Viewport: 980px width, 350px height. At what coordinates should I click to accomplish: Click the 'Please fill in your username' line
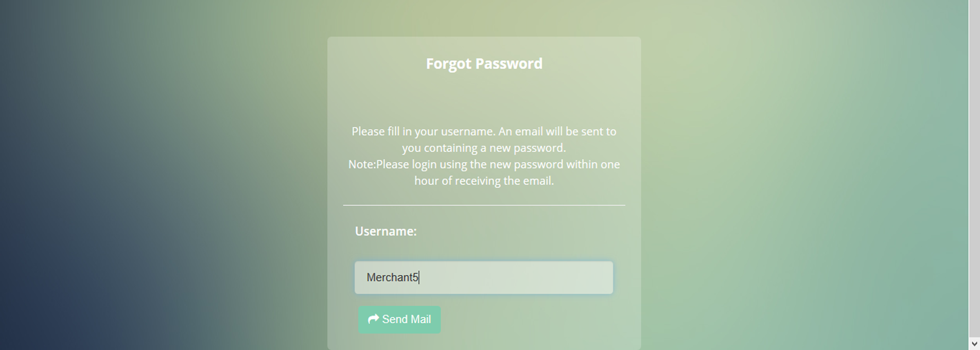[484, 132]
